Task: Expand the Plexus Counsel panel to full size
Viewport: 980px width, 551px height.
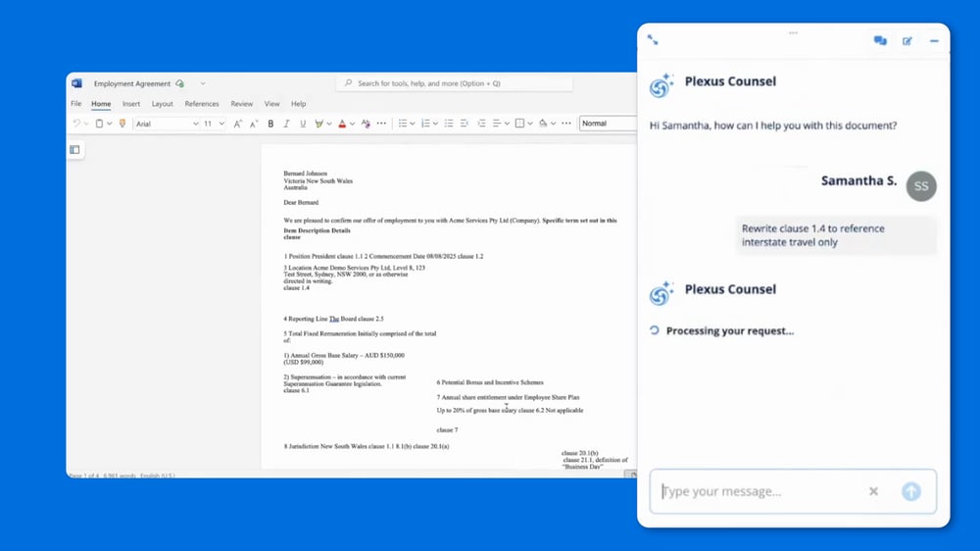Action: 653,40
